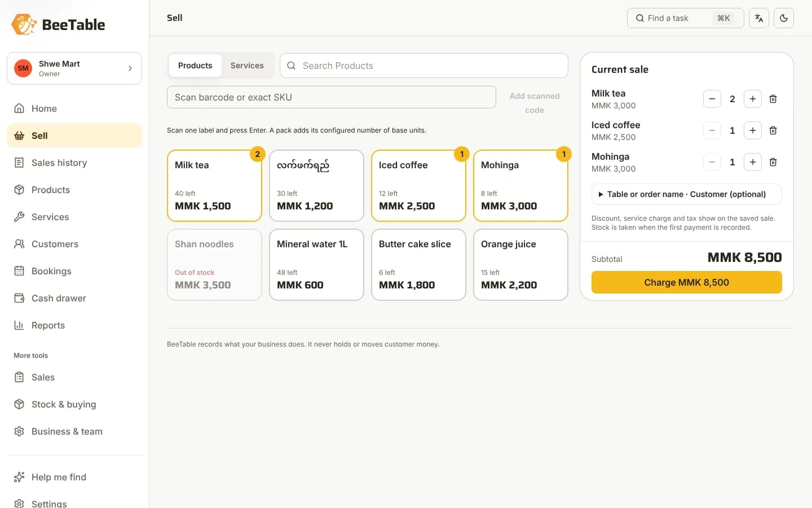Image resolution: width=812 pixels, height=508 pixels.
Task: Open Sales under More tools
Action: (74, 377)
